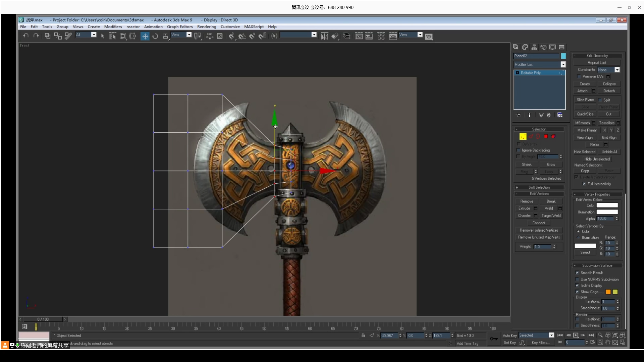Image resolution: width=644 pixels, height=362 pixels.
Task: Click the Connect button
Action: click(x=539, y=223)
